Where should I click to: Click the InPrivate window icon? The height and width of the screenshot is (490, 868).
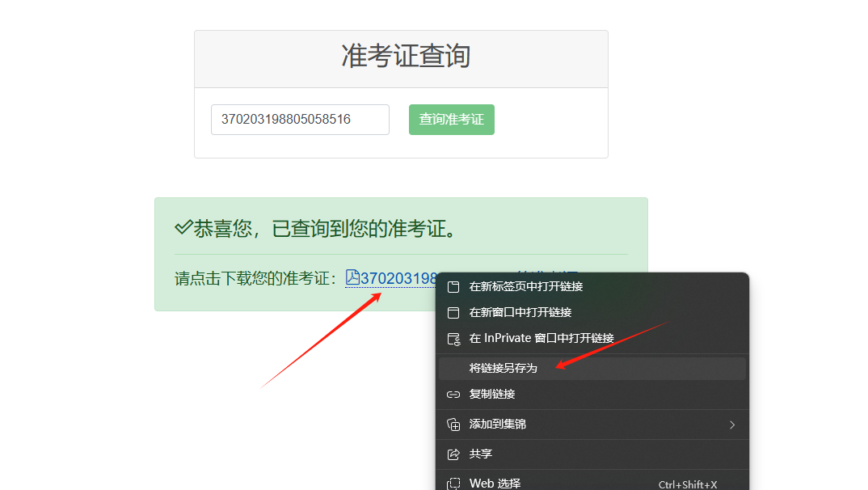[454, 339]
